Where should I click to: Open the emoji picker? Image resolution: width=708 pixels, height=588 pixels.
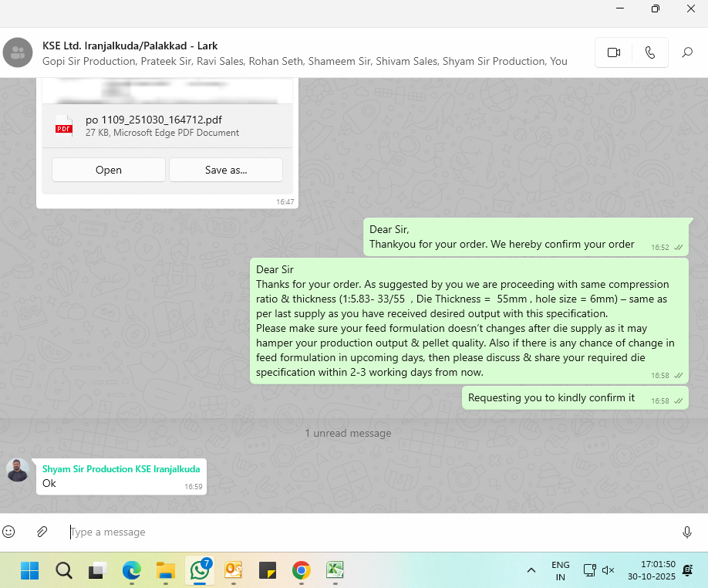[8, 532]
